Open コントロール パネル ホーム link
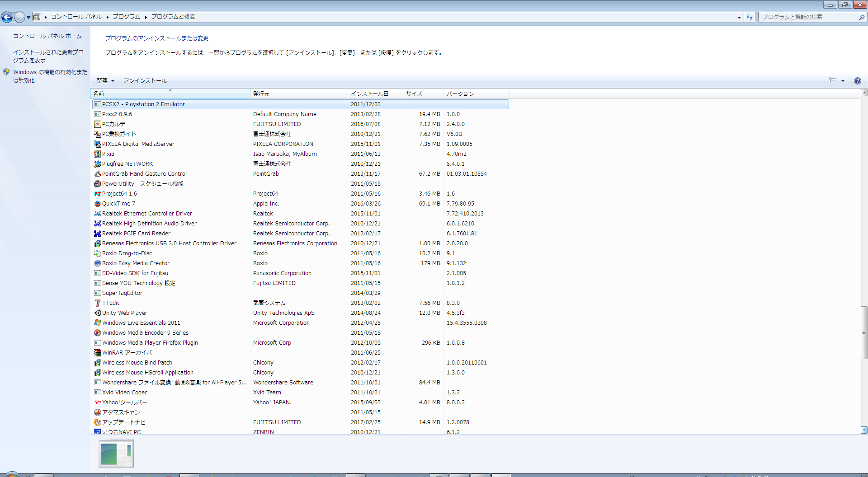This screenshot has height=477, width=868. (x=47, y=36)
